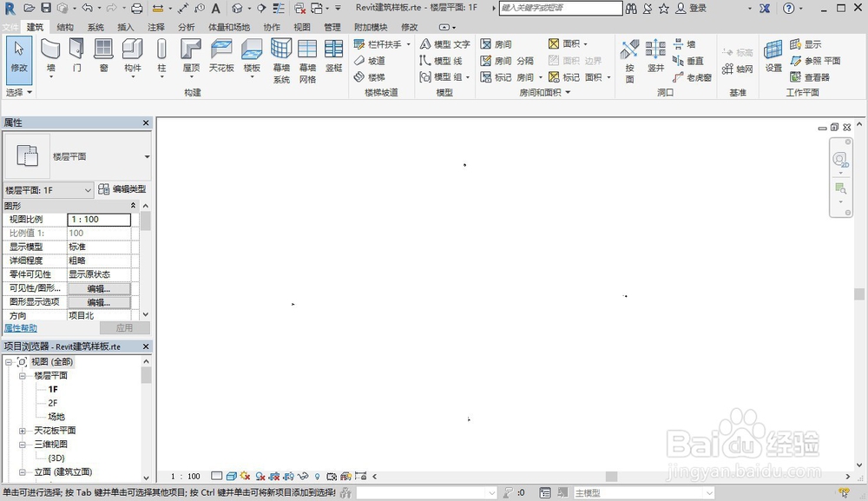Switch to the 注释 ribbon tab

[x=155, y=27]
